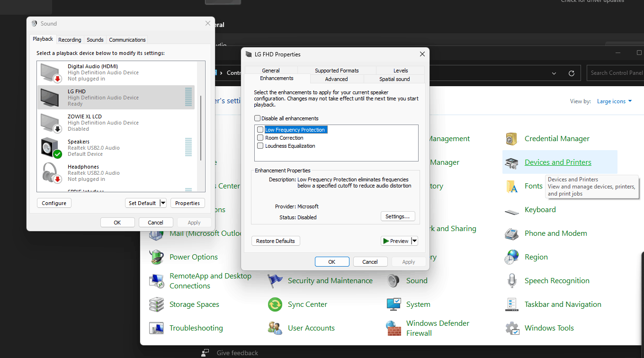Expand the Set Default dropdown arrow
Screen dimensions: 644x358
[x=163, y=203]
